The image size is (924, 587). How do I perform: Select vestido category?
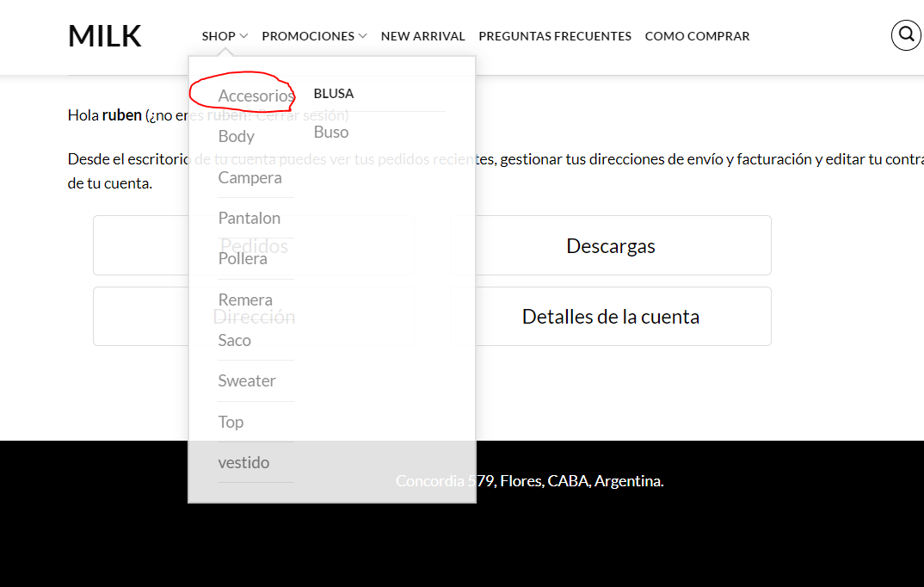[243, 463]
